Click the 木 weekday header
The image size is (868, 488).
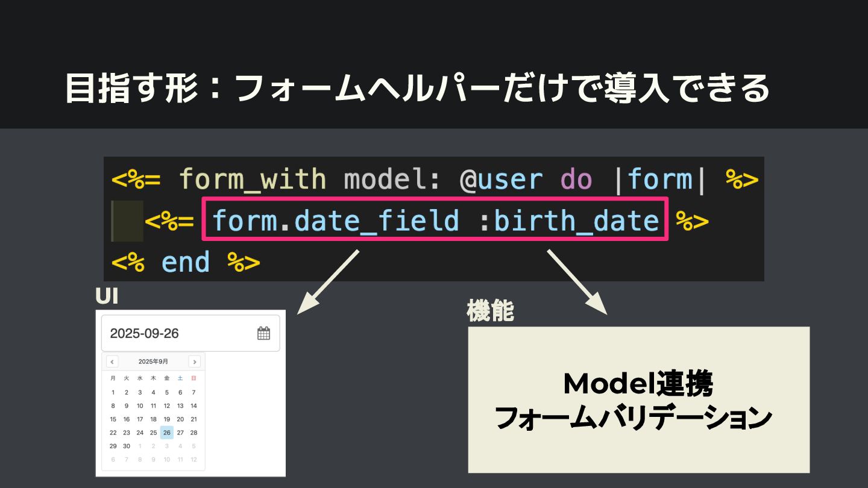click(x=153, y=378)
